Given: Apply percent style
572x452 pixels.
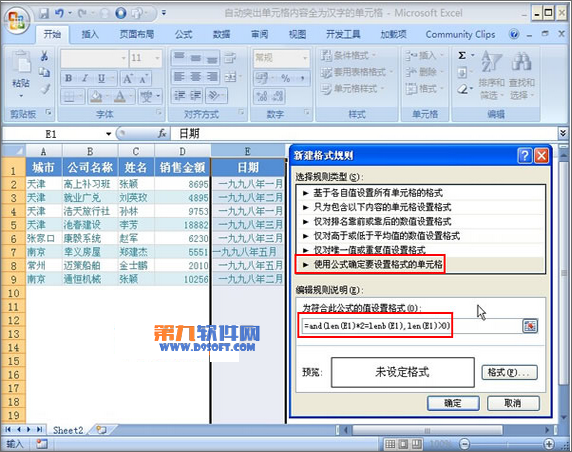Looking at the screenshot, I should pyautogui.click(x=286, y=78).
